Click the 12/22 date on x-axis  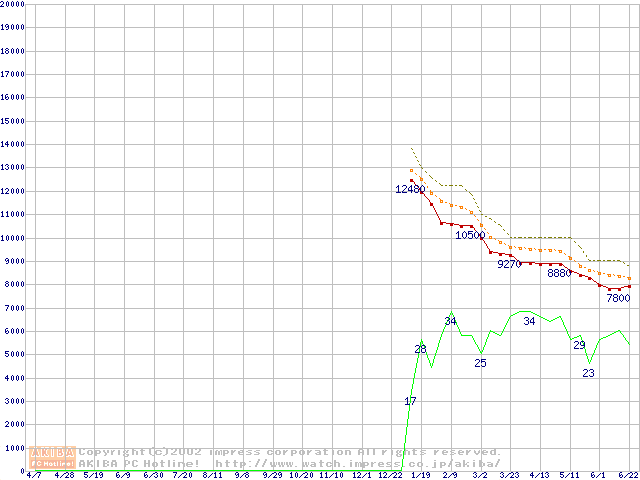click(391, 475)
